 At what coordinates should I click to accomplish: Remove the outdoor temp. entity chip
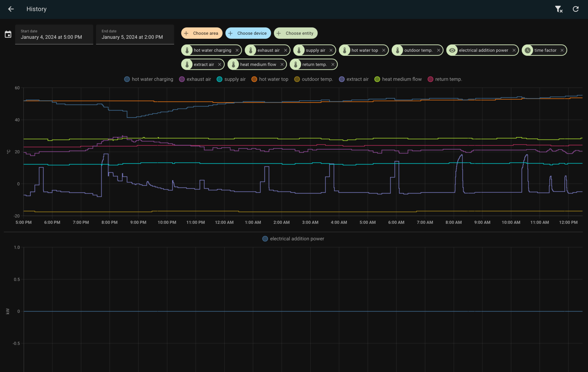tap(439, 50)
